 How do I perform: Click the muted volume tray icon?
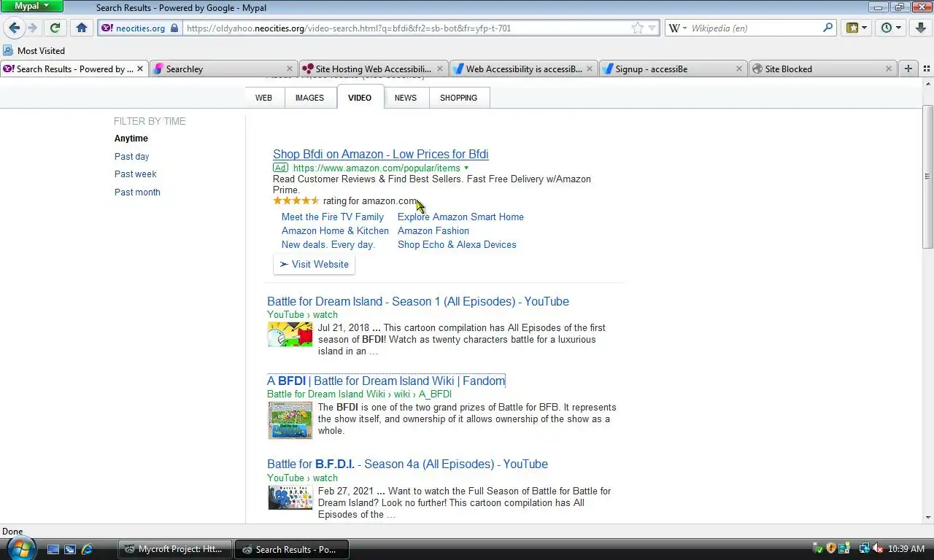click(x=878, y=549)
